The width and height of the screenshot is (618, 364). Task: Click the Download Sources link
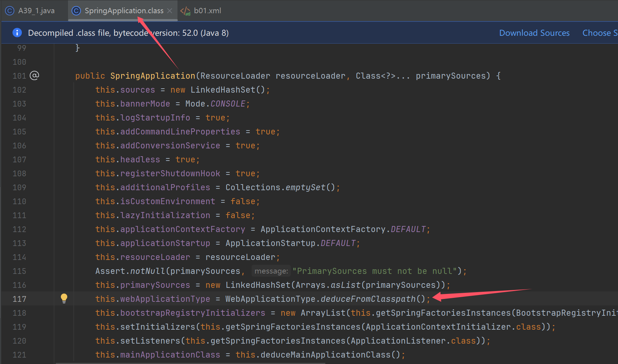pos(534,33)
